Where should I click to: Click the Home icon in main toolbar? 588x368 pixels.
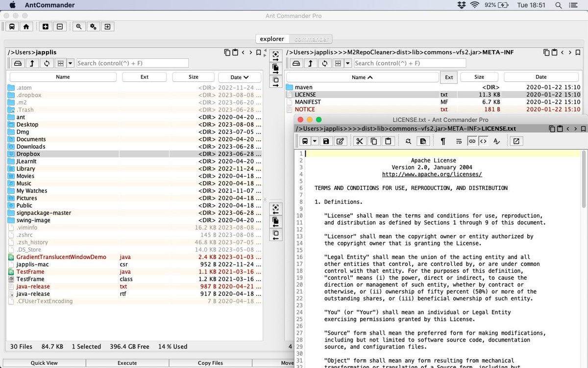tap(26, 26)
